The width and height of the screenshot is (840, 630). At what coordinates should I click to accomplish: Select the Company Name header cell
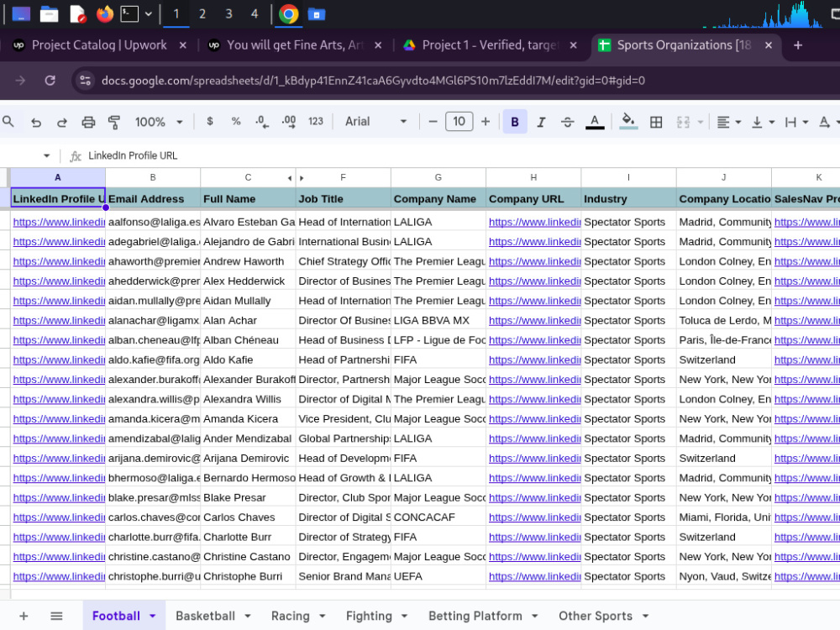[x=438, y=198]
